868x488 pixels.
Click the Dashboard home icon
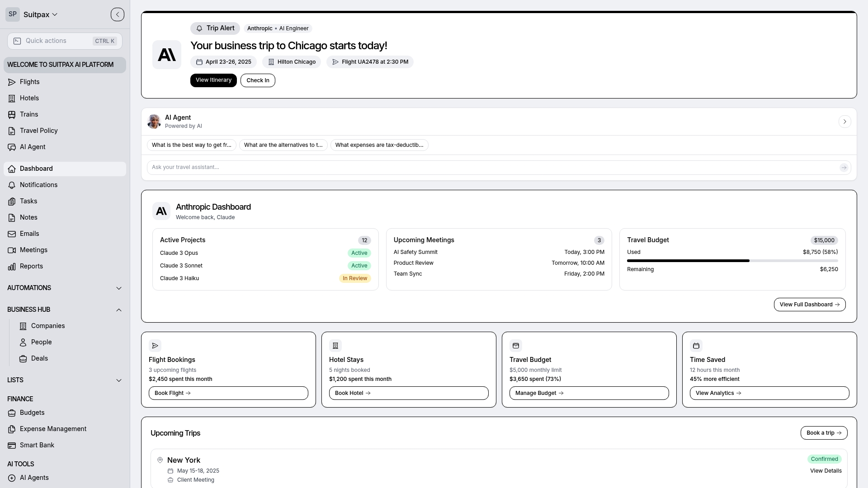12,169
